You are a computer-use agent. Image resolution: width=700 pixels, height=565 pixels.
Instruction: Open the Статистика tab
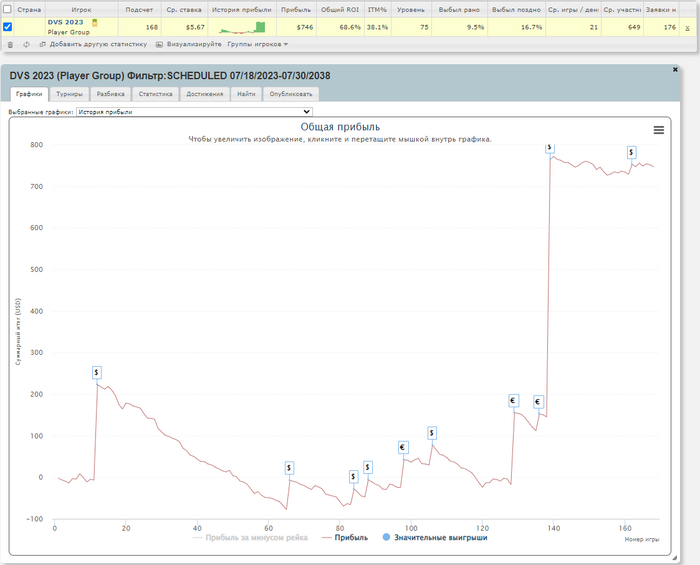coord(155,94)
